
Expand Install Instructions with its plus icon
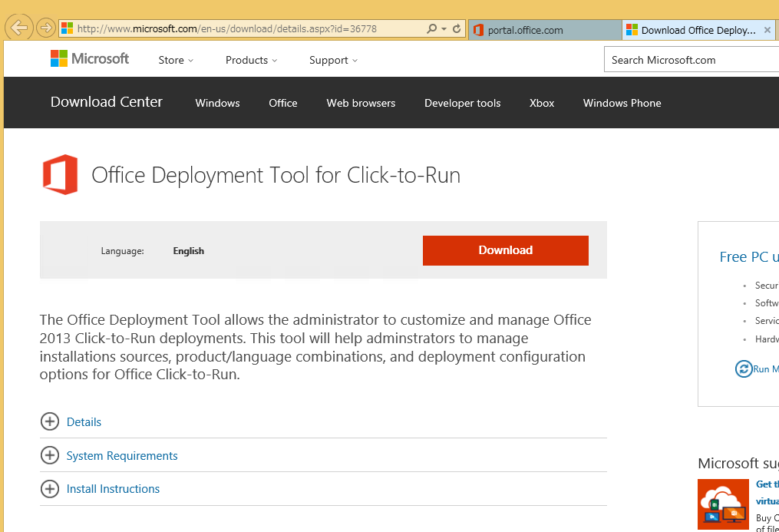click(50, 489)
